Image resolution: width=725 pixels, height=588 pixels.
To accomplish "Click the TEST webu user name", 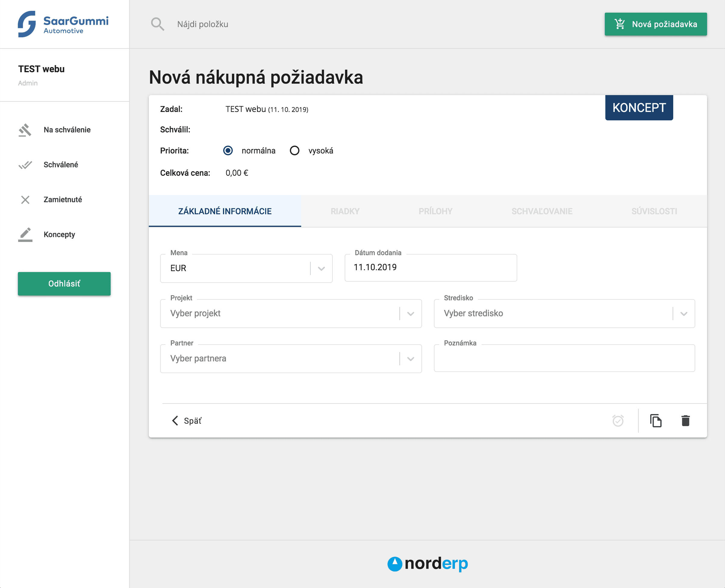I will [x=41, y=69].
